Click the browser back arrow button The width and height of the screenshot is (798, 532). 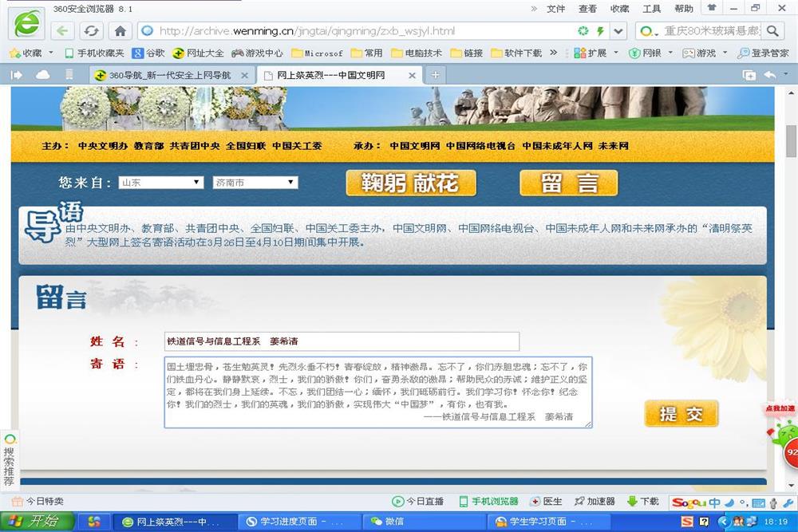(63, 31)
